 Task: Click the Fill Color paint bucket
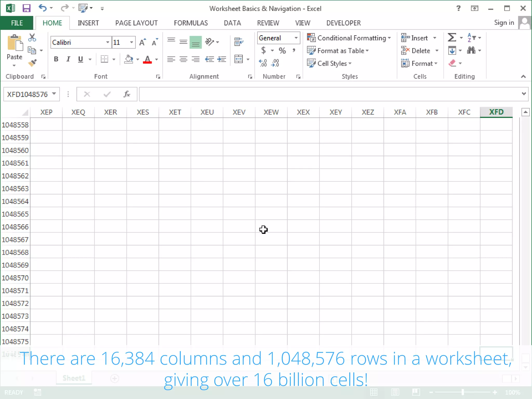pos(129,59)
